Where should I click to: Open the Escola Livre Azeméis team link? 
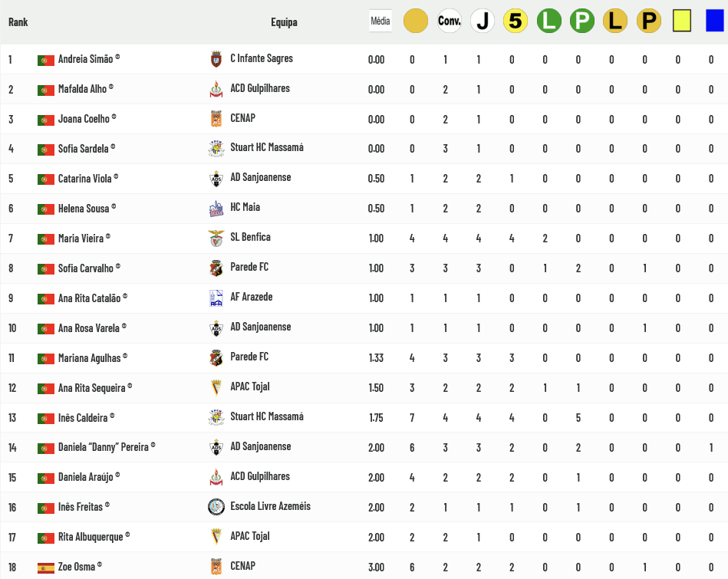(270, 506)
